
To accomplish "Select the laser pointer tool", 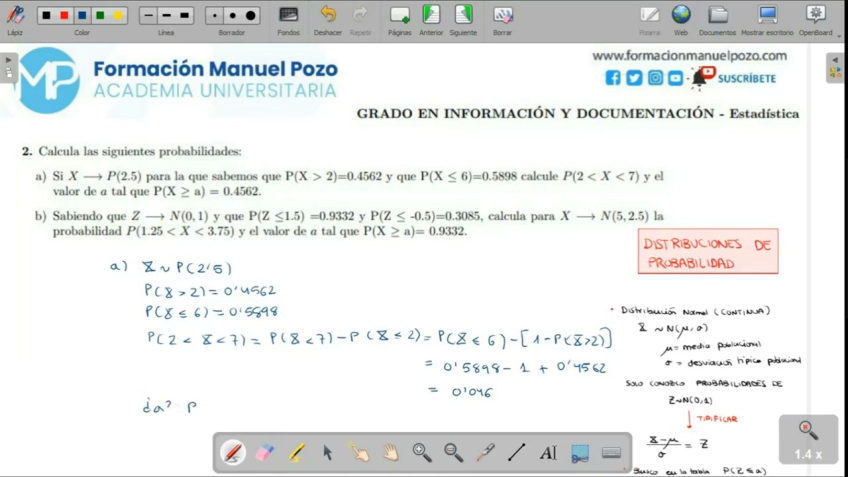I will pyautogui.click(x=485, y=453).
